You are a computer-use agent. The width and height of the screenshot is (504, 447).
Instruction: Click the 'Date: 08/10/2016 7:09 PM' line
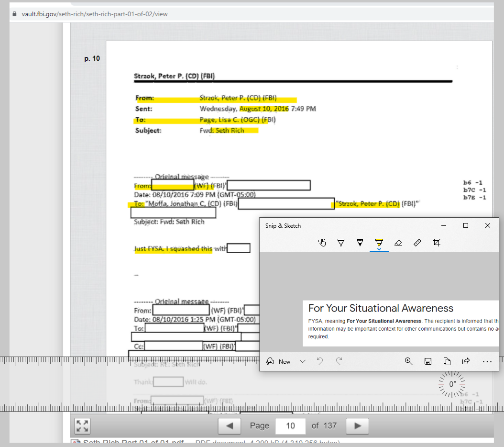tap(195, 195)
